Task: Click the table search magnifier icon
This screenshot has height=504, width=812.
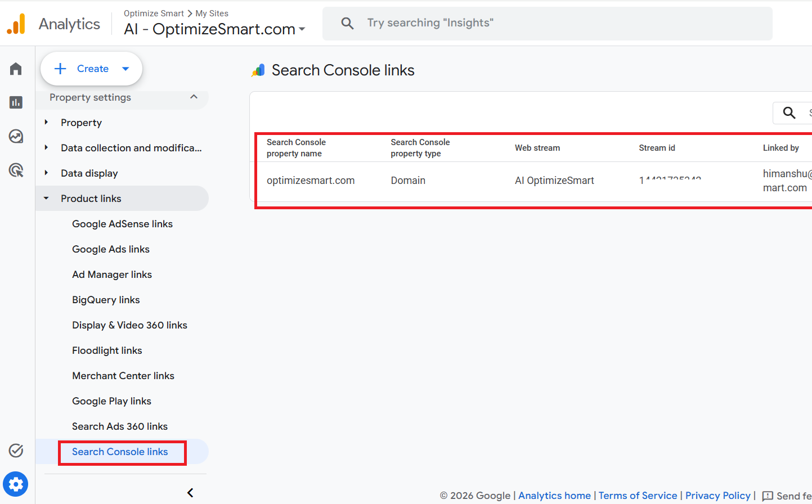Action: tap(789, 112)
